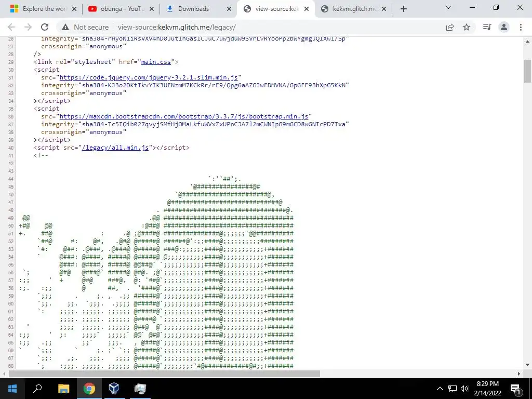Reload the view-source page
532x399 pixels.
(x=45, y=27)
